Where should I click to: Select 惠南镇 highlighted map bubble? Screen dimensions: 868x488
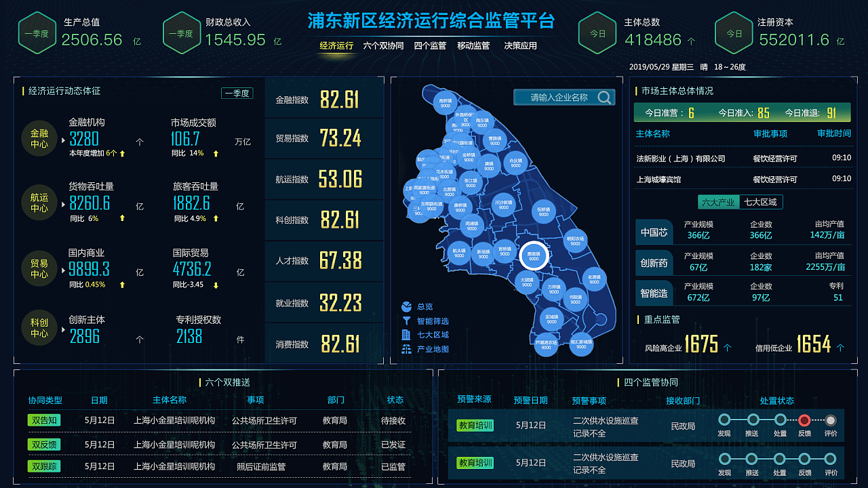(x=534, y=256)
